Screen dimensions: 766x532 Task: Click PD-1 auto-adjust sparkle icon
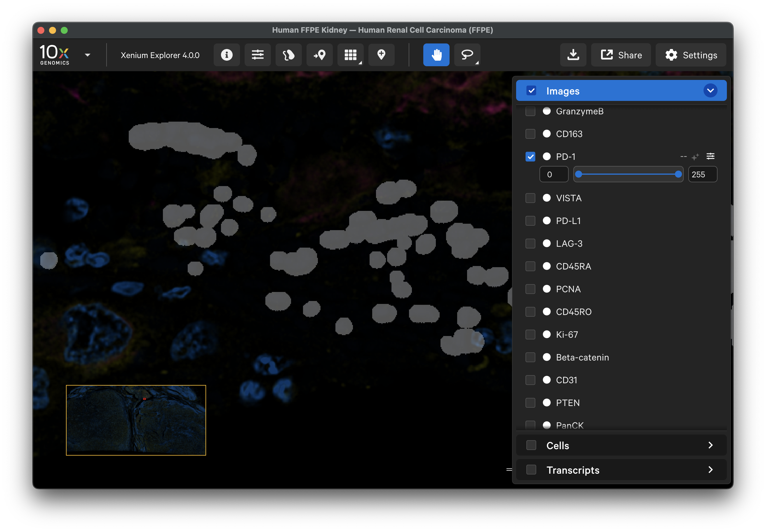coord(695,157)
